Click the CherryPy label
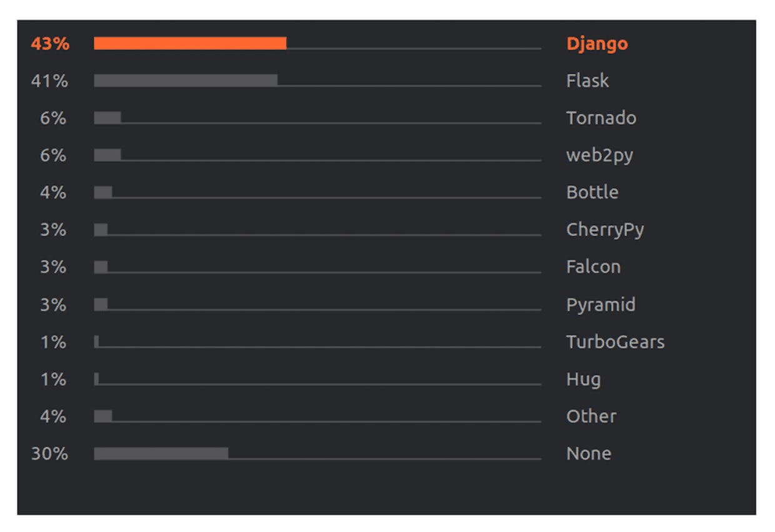 (605, 230)
